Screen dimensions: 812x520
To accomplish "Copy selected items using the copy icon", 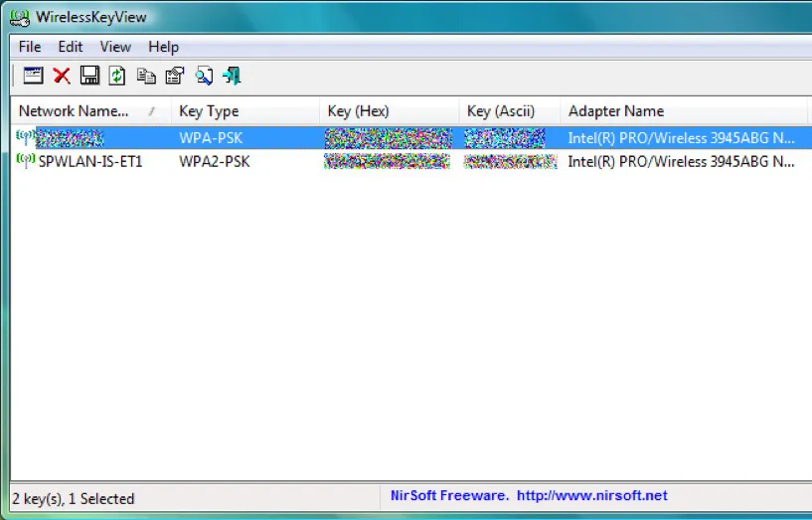I will tap(146, 76).
